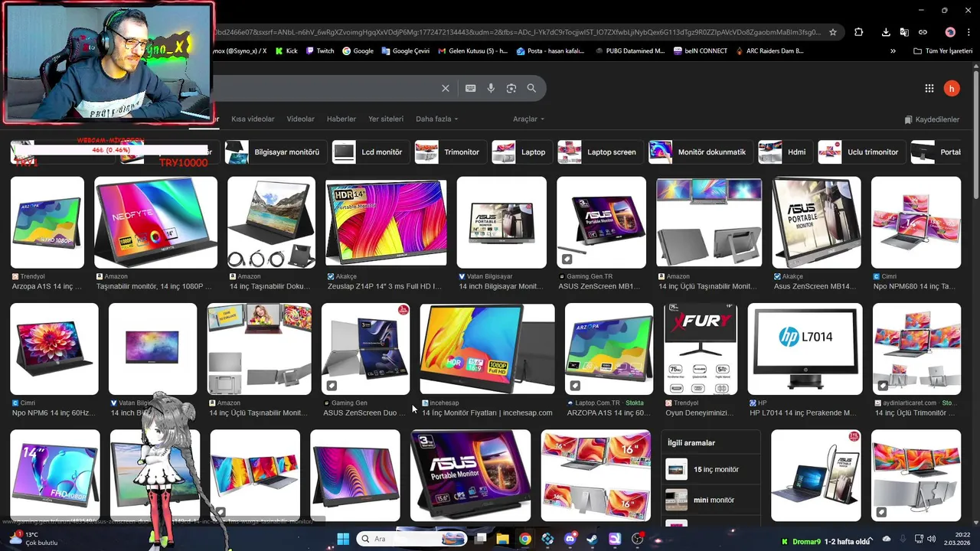Open Chrome downloads
The height and width of the screenshot is (551, 980).
(886, 32)
